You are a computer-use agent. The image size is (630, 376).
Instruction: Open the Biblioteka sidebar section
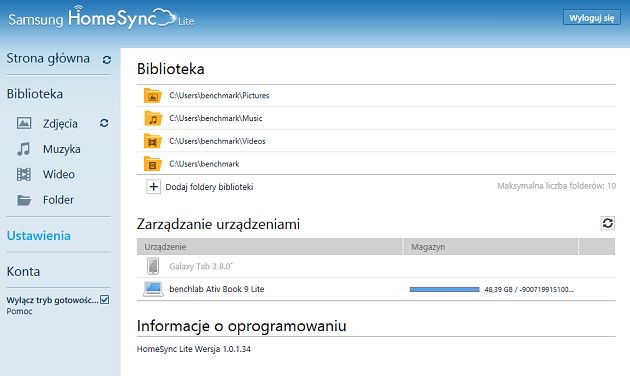35,94
